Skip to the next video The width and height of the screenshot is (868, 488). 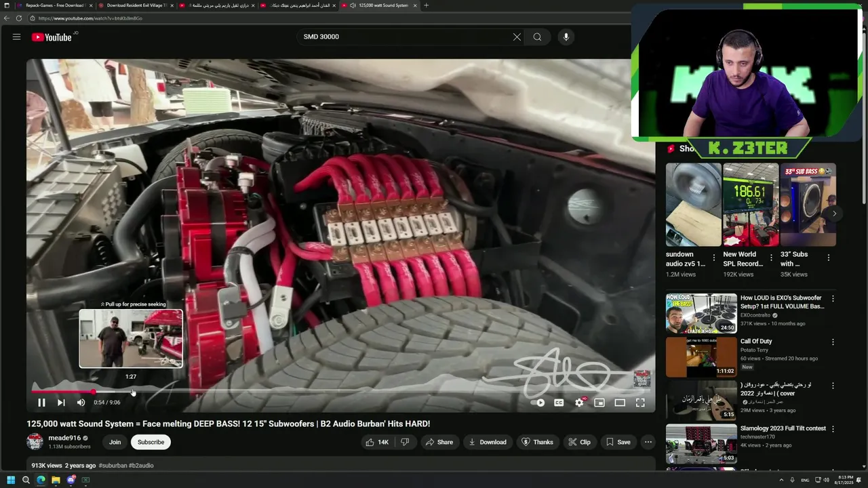(x=61, y=403)
